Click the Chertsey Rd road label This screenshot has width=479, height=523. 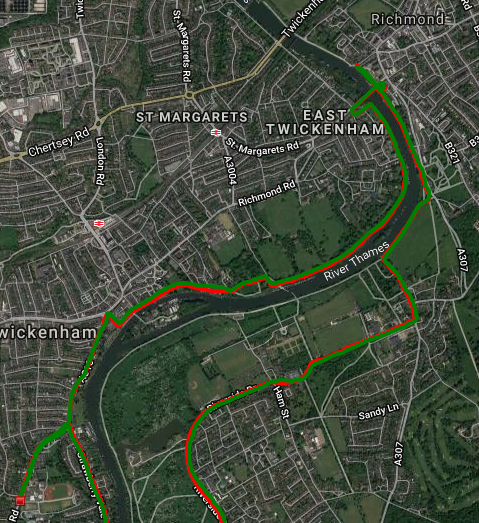tap(59, 142)
